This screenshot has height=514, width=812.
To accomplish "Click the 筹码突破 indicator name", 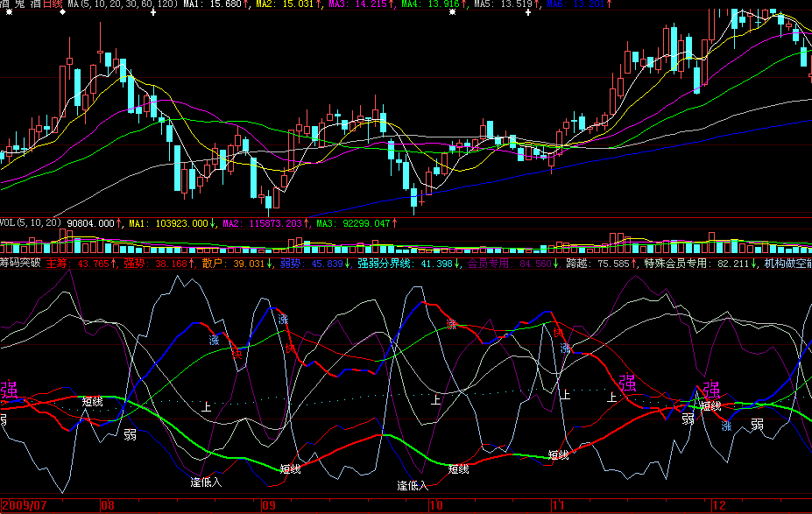I will (x=20, y=263).
